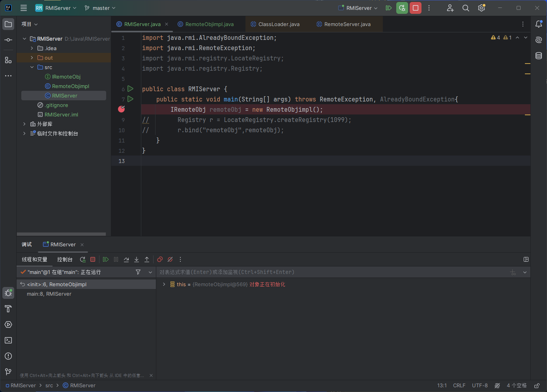This screenshot has height=392, width=547.
Task: Rerun RMIServer in debug panel toolbar
Action: tap(82, 259)
